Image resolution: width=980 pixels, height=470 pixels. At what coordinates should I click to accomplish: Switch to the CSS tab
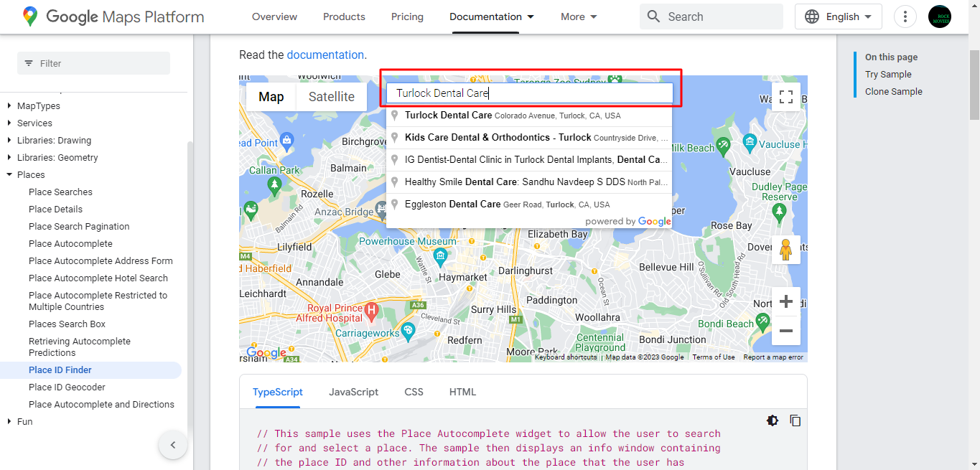[x=414, y=392]
